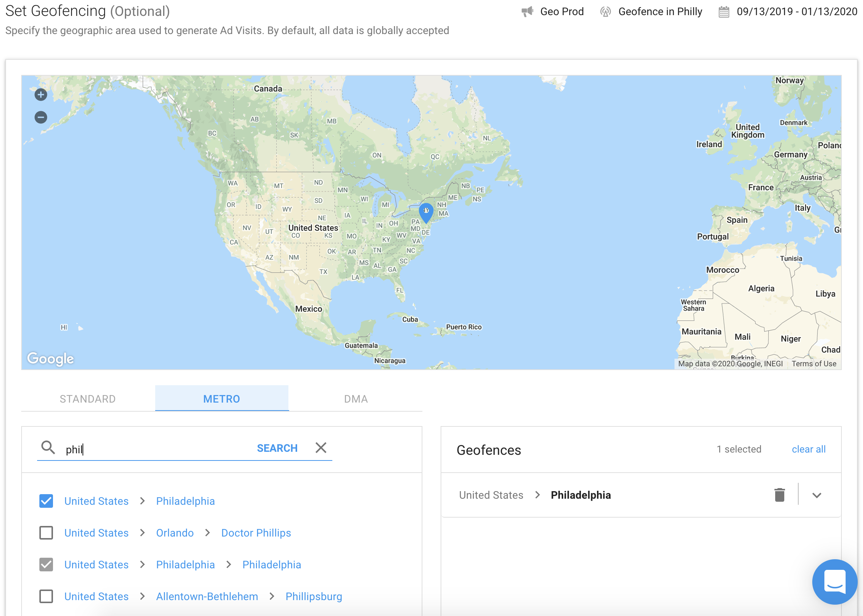The image size is (863, 616).
Task: Switch to the STANDARD tab
Action: [x=88, y=399]
